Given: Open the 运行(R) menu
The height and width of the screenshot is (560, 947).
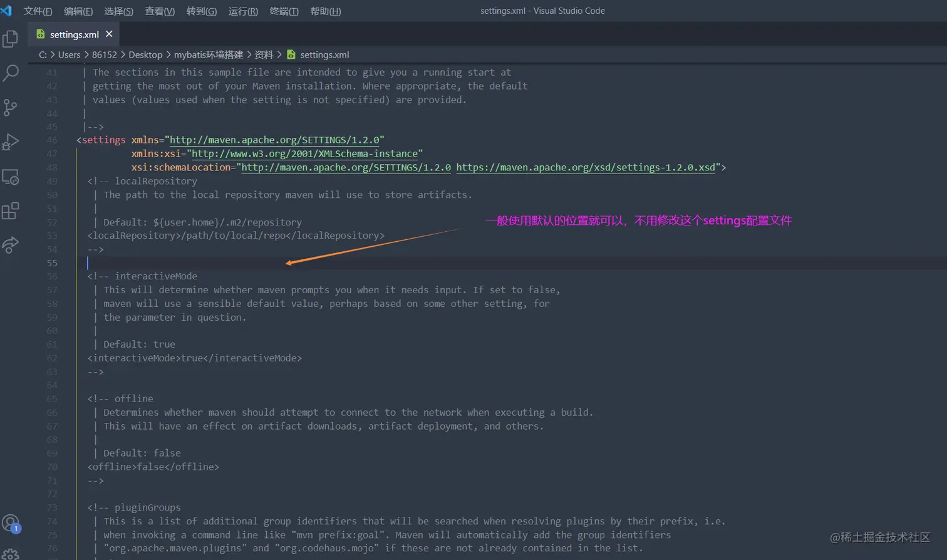Looking at the screenshot, I should point(244,11).
